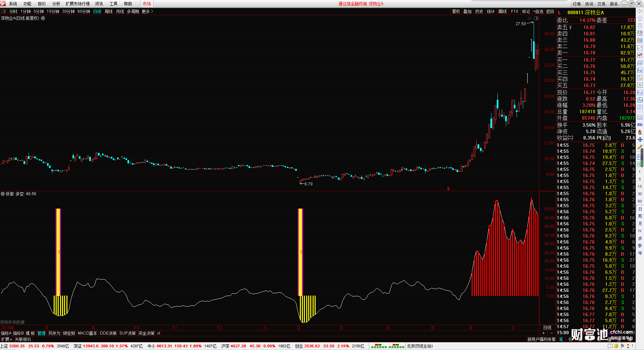
Task: Click the pencil drawing tool icon
Action: point(640,147)
